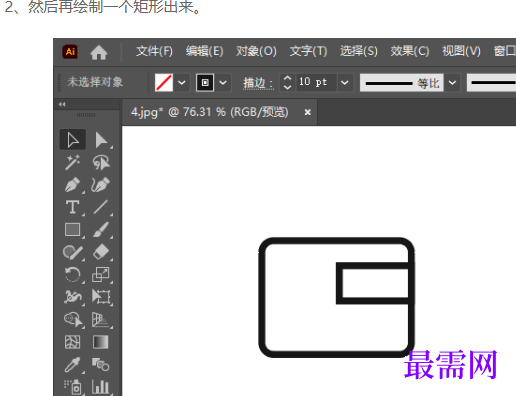The height and width of the screenshot is (396, 516).
Task: Select the Direct Selection tool
Action: click(101, 140)
